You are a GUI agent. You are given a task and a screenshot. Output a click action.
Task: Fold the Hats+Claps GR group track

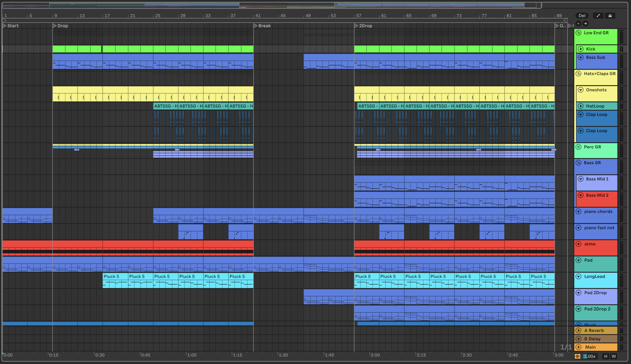coord(578,74)
